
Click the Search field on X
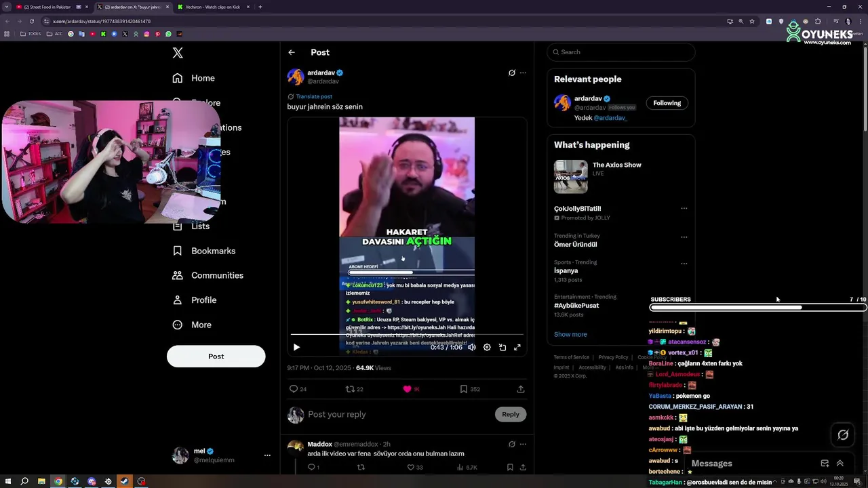click(621, 52)
